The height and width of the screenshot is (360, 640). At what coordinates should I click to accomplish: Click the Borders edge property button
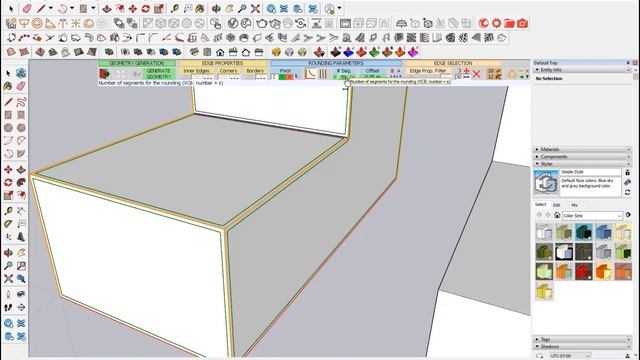[x=255, y=71]
